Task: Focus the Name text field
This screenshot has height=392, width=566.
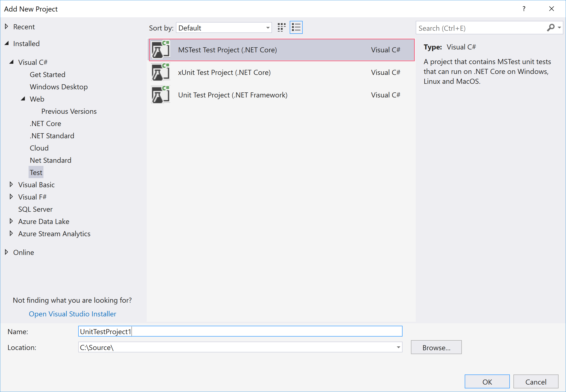Action: point(240,331)
